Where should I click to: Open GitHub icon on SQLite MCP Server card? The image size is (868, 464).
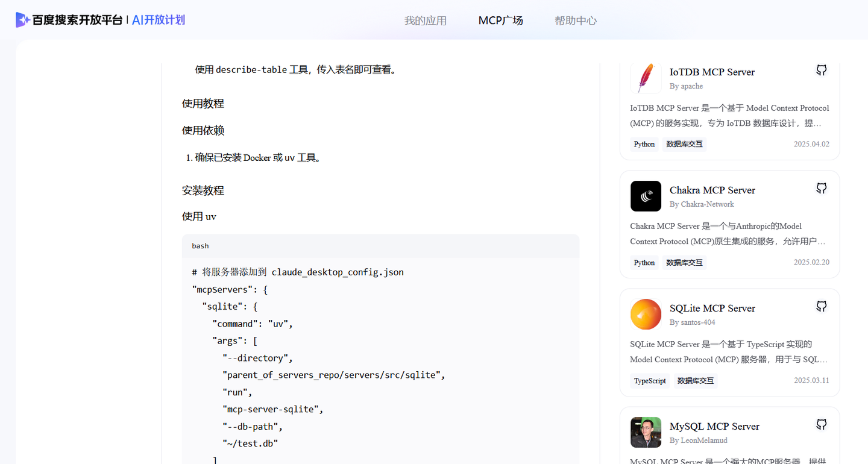pos(822,306)
